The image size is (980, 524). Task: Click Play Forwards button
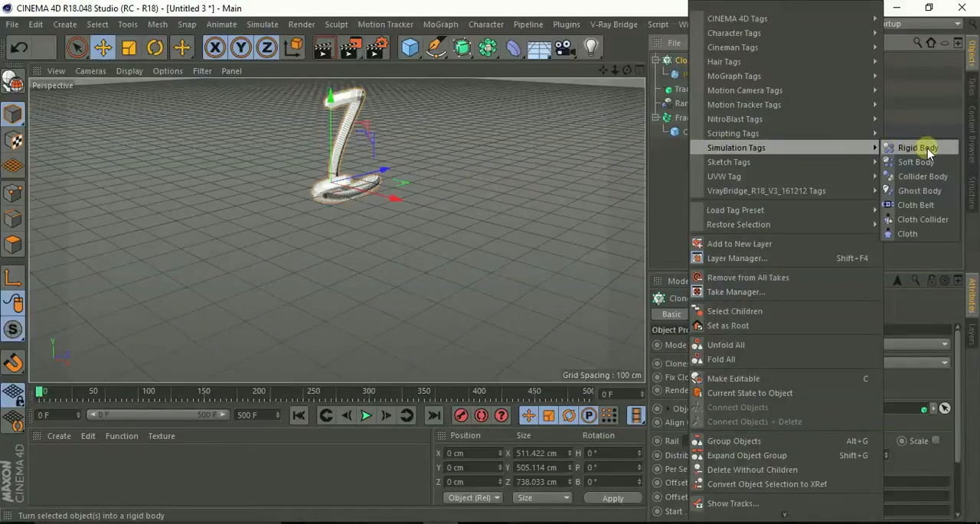[x=366, y=415]
